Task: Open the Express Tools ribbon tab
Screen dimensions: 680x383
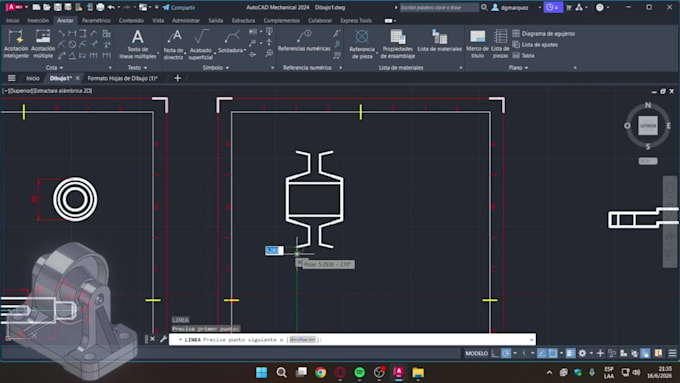Action: point(356,20)
